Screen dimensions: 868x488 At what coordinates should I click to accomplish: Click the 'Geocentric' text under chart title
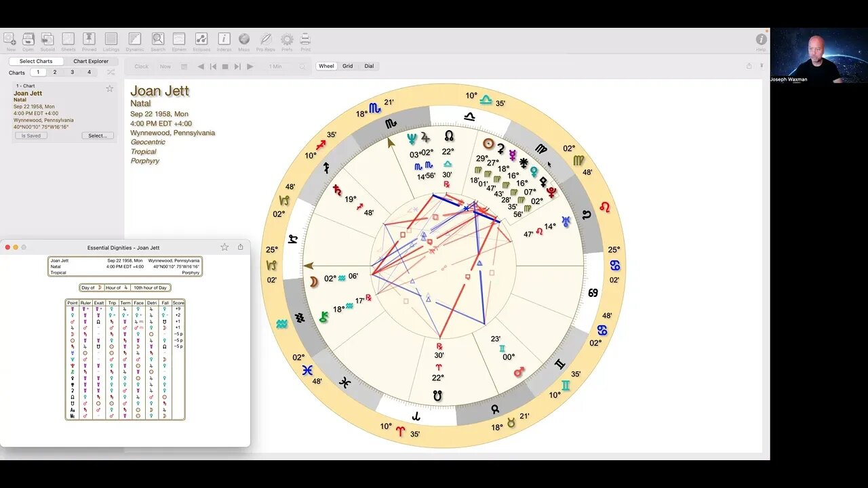point(148,142)
